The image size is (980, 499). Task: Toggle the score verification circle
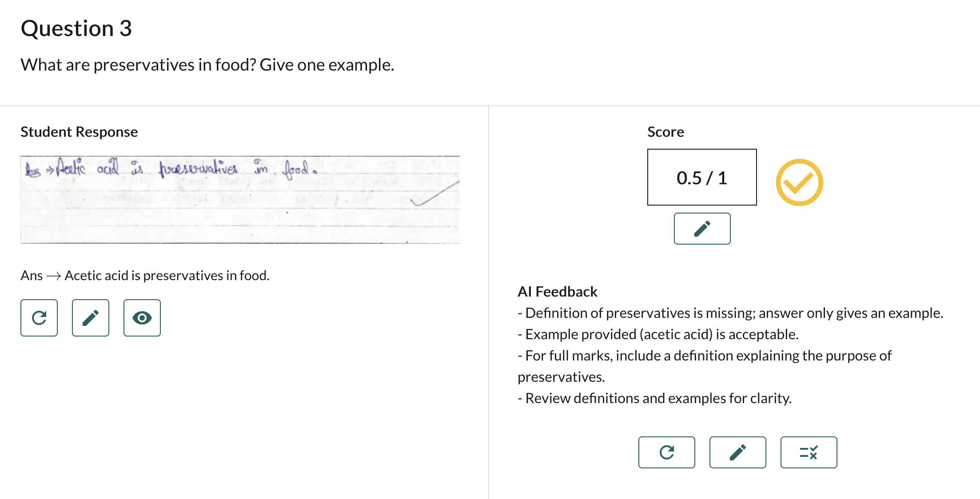pos(799,182)
